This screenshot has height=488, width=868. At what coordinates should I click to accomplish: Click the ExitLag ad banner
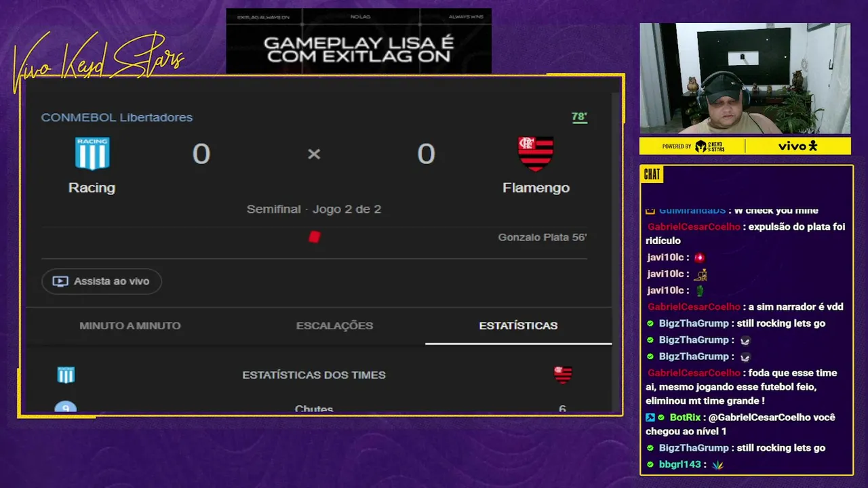pos(359,41)
